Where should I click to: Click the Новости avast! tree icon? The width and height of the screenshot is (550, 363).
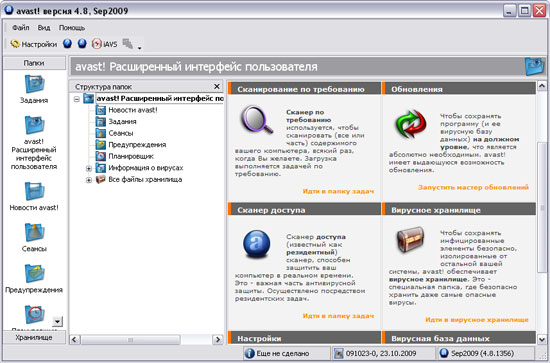pos(101,110)
